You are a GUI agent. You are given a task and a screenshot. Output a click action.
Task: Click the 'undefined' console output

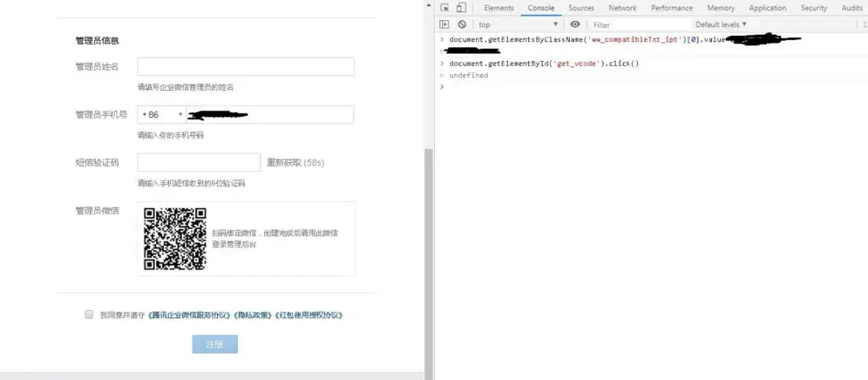point(469,76)
